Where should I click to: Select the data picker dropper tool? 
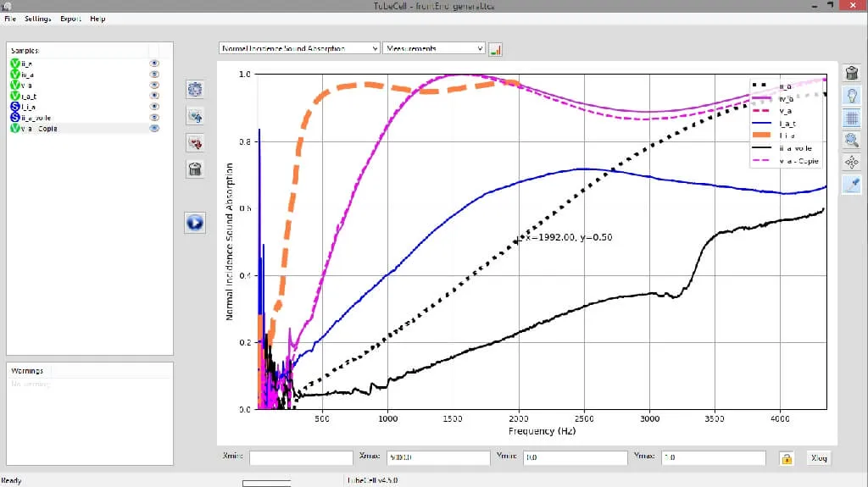point(852,185)
